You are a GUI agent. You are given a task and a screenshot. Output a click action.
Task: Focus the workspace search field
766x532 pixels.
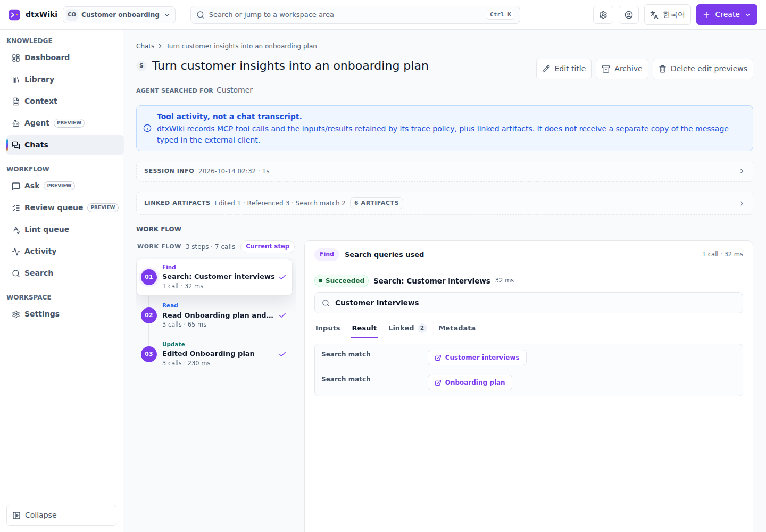tap(355, 15)
